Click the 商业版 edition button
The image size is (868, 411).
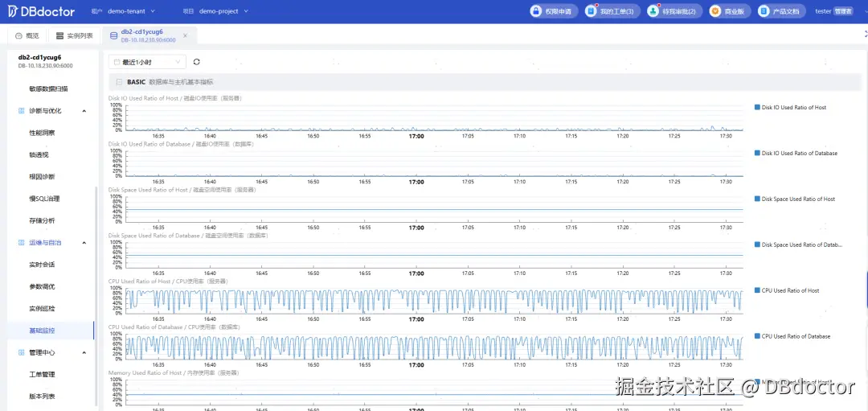click(x=730, y=11)
